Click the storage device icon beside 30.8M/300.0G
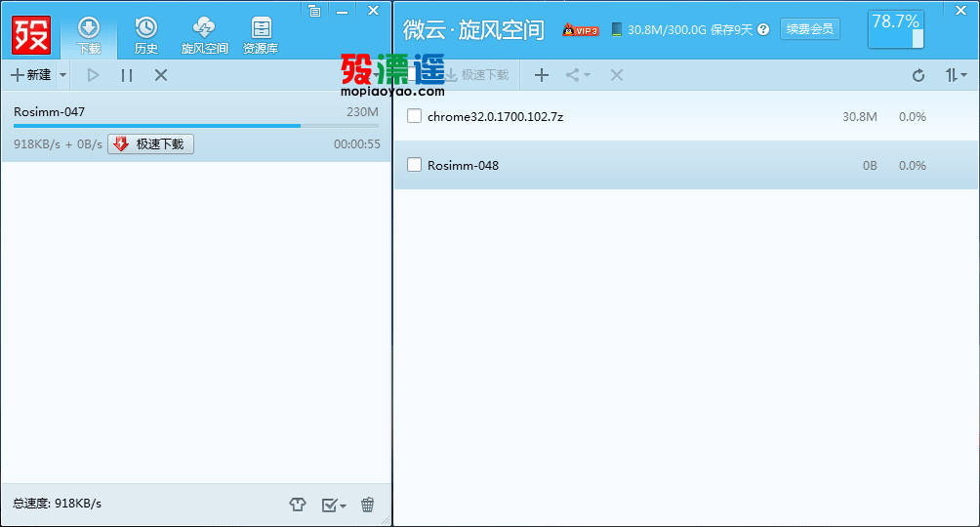This screenshot has height=527, width=980. (x=616, y=29)
